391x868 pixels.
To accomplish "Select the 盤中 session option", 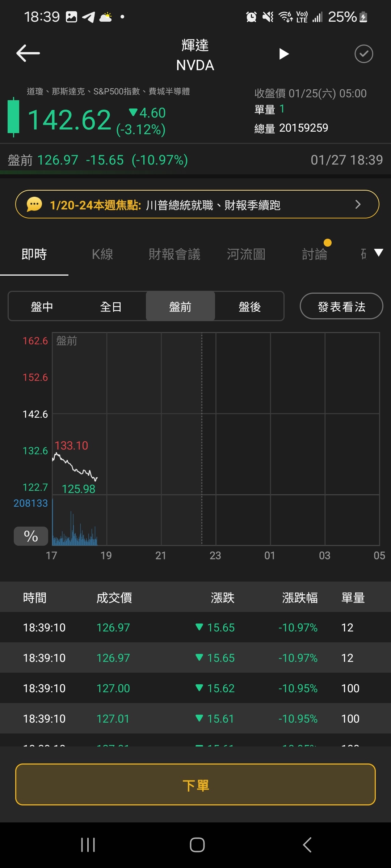I will [42, 307].
